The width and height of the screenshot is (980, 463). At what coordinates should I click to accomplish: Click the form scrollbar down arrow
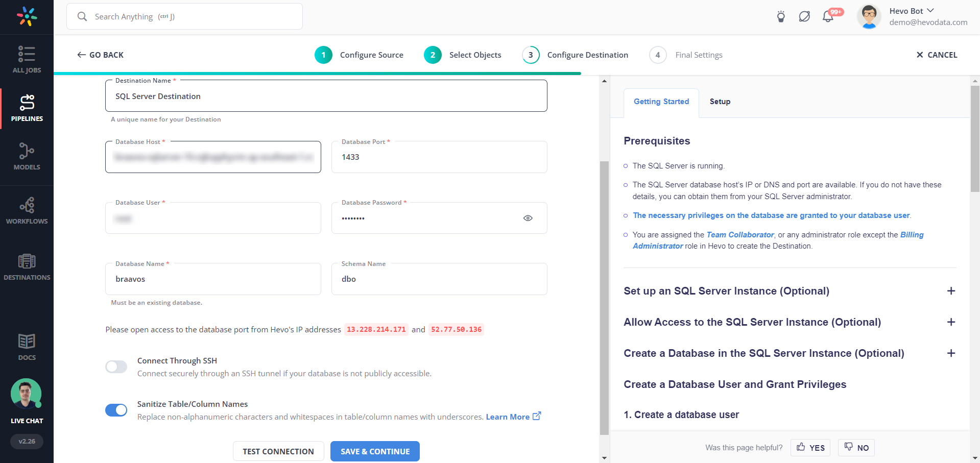coord(604,458)
